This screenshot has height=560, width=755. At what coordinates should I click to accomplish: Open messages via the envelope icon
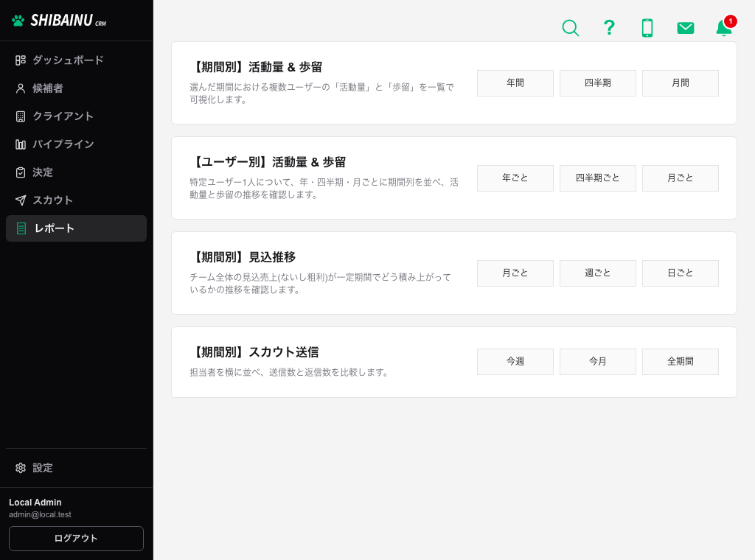[686, 28]
